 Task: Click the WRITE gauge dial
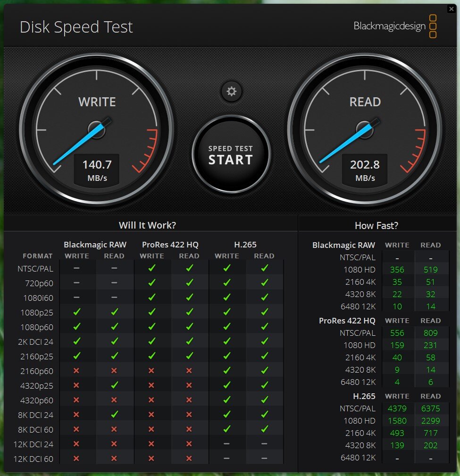[x=96, y=130]
